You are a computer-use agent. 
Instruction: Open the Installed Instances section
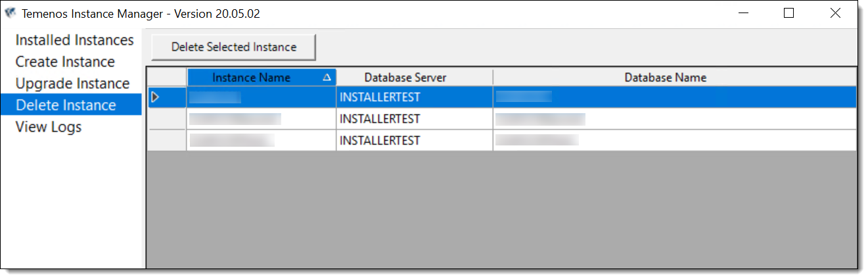(74, 40)
